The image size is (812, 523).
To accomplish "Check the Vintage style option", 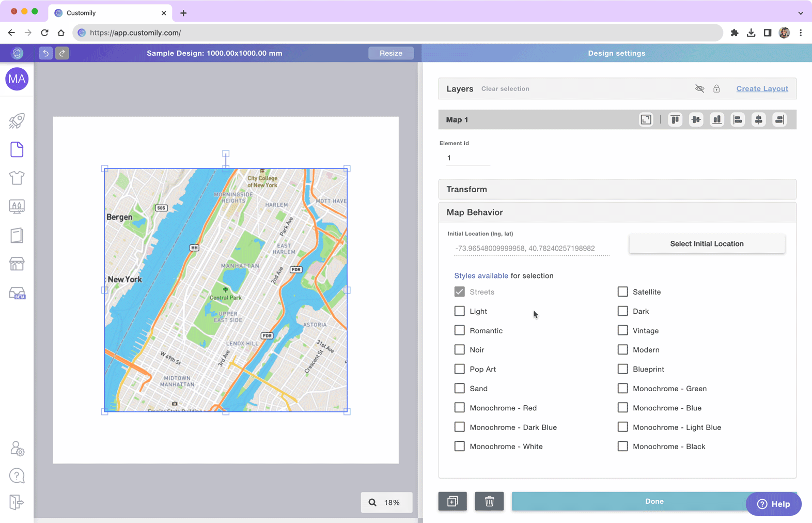I will click(622, 331).
